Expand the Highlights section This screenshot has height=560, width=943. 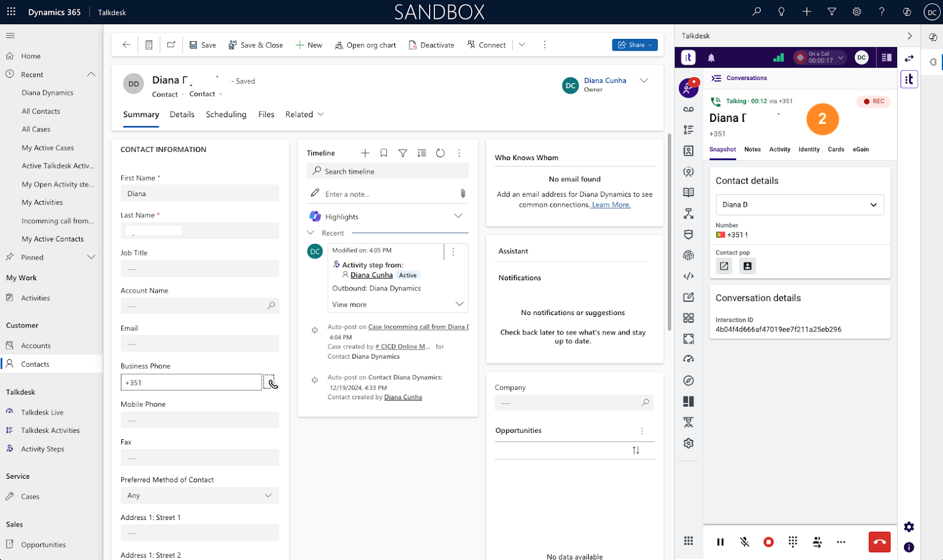(x=458, y=216)
